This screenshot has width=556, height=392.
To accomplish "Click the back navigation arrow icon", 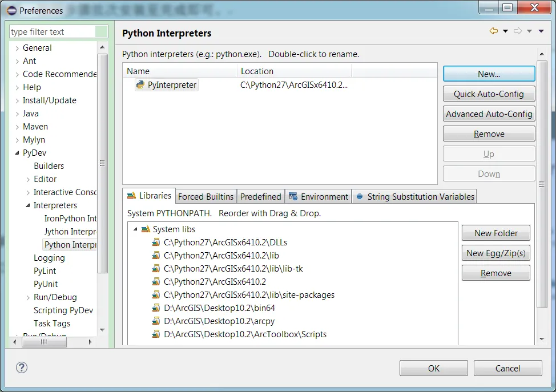I will point(493,31).
